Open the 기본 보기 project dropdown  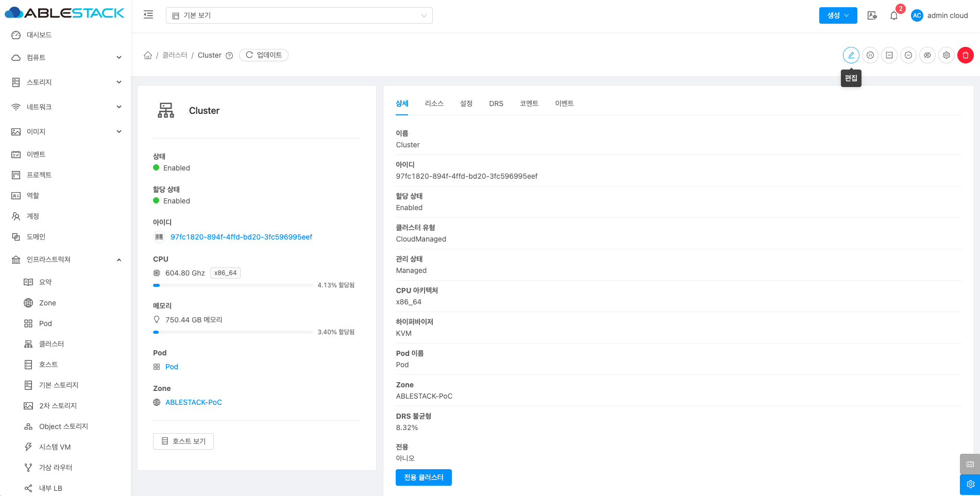tap(299, 15)
